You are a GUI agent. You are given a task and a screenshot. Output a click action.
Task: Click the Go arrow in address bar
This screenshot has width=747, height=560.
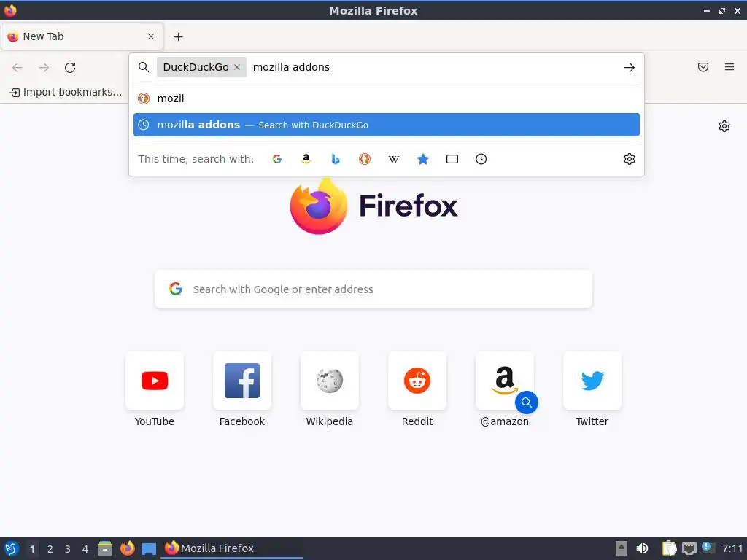coord(630,68)
